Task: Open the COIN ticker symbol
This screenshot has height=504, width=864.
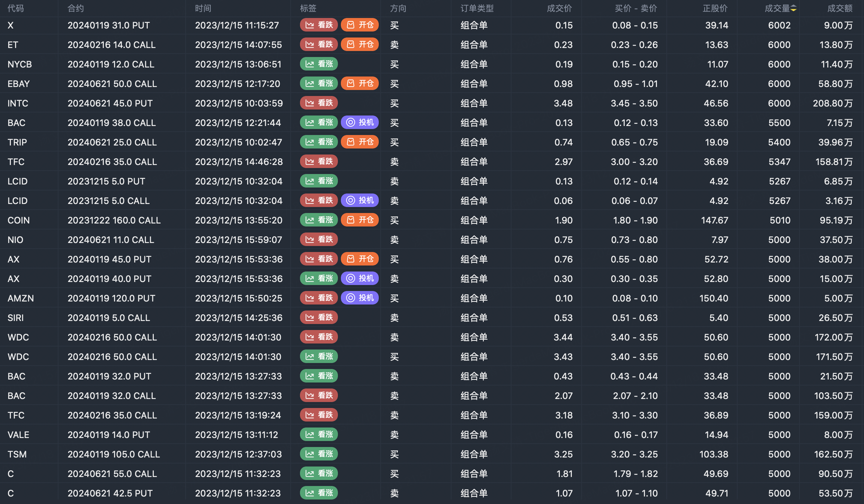Action: click(18, 220)
